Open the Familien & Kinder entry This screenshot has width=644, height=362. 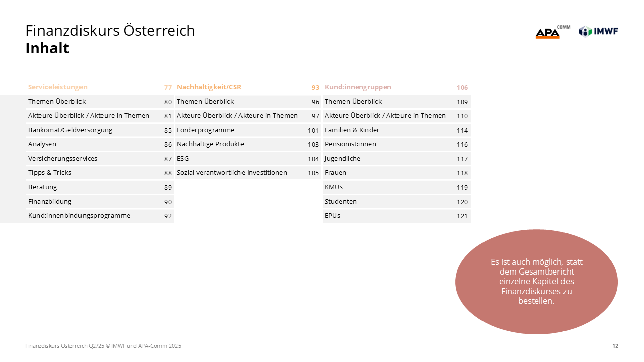[352, 130]
